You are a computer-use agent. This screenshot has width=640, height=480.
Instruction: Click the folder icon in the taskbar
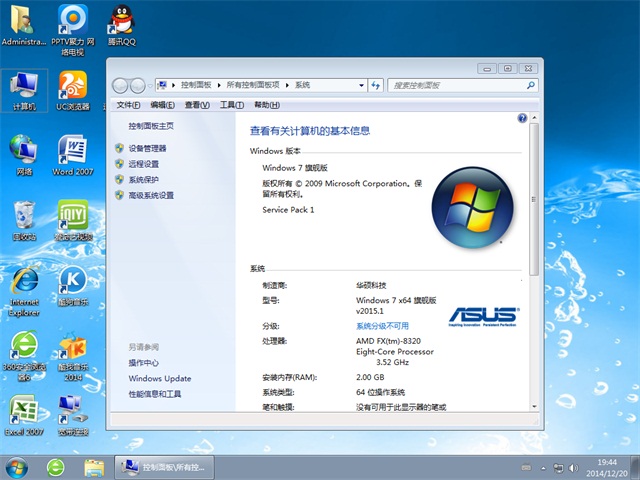tap(94, 466)
